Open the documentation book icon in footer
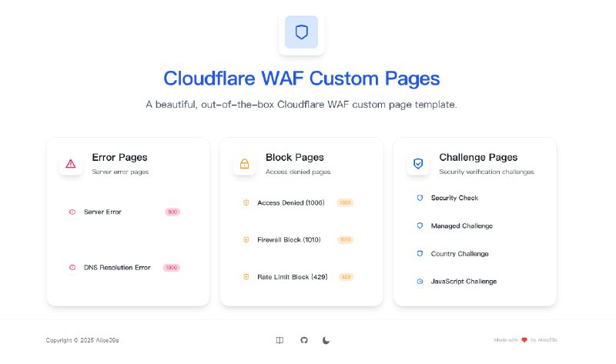 [280, 339]
